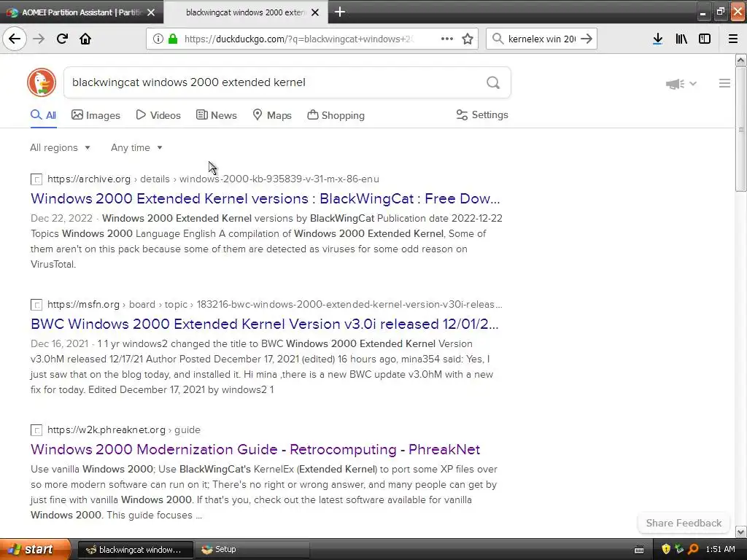Close the AOMEI Partition Assistant tab

click(151, 12)
